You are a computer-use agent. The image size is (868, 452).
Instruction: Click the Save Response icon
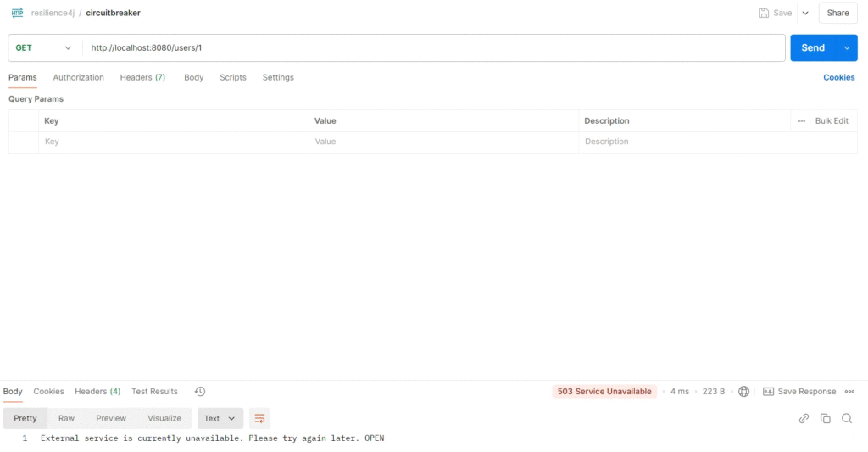point(768,392)
